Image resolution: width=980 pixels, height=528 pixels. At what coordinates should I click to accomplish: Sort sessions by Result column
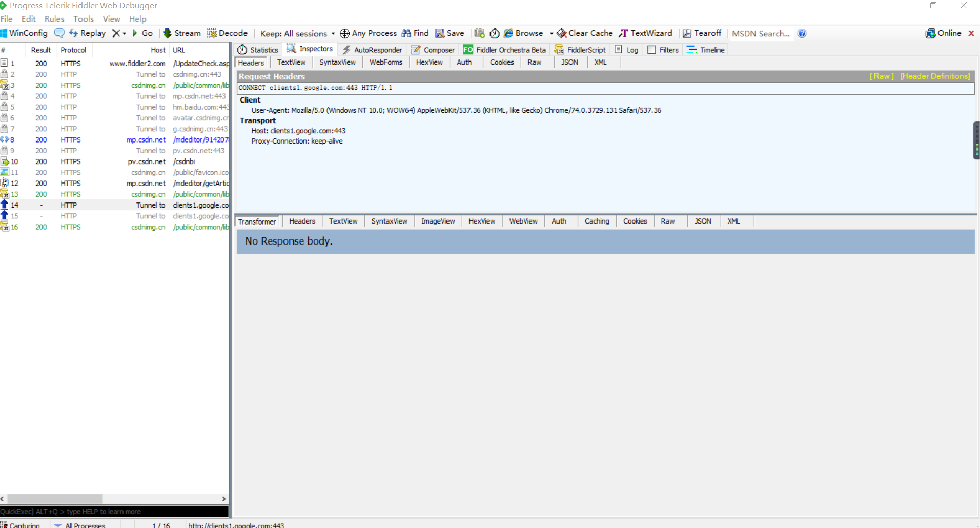click(x=41, y=50)
